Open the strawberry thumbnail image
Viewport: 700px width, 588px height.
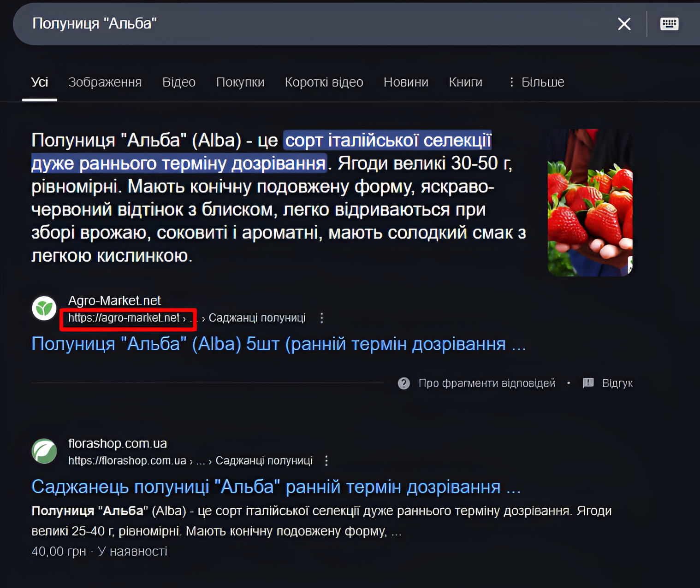click(x=590, y=203)
